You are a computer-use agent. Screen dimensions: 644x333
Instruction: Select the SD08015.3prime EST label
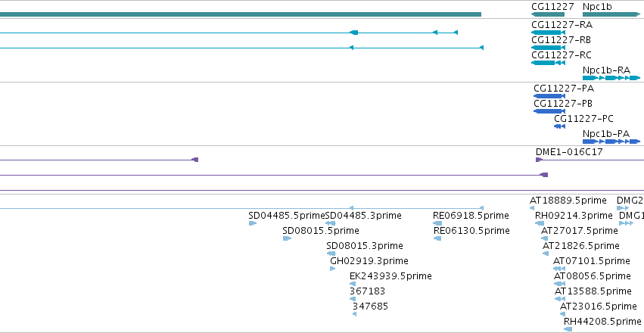[365, 247]
